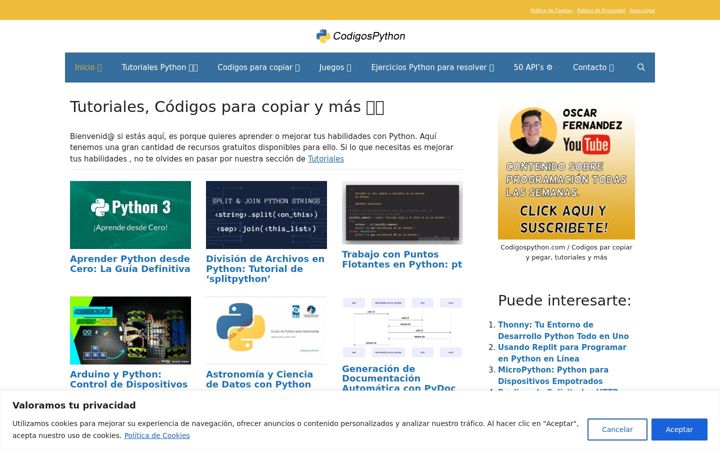Open Aprender Python desde Cero article title

pos(130,264)
